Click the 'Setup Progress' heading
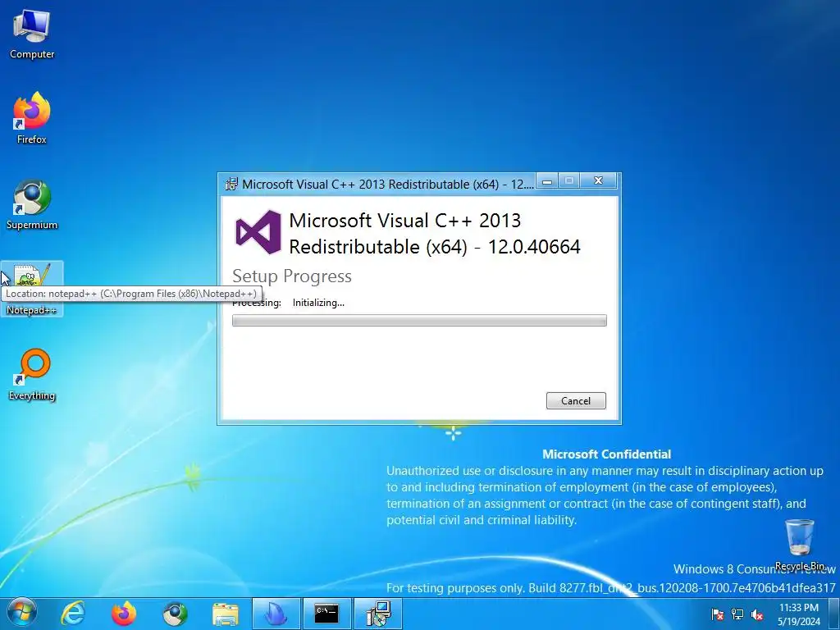The height and width of the screenshot is (630, 840). click(x=292, y=276)
